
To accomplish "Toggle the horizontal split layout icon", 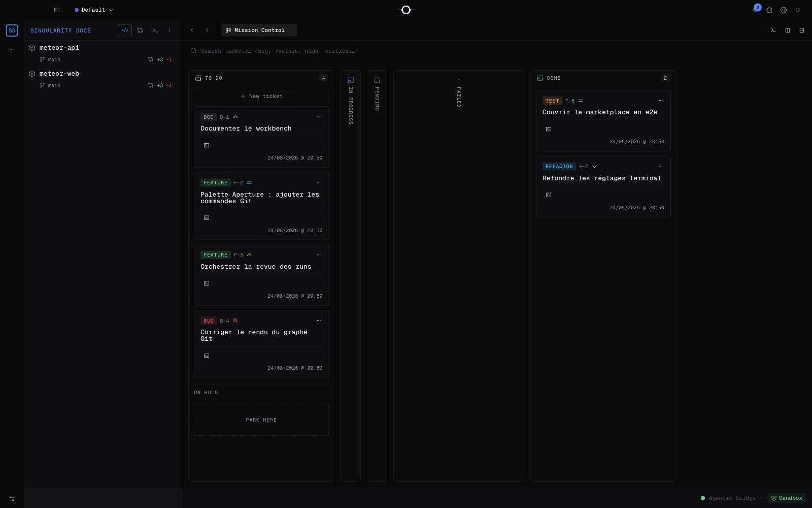I will 802,30.
